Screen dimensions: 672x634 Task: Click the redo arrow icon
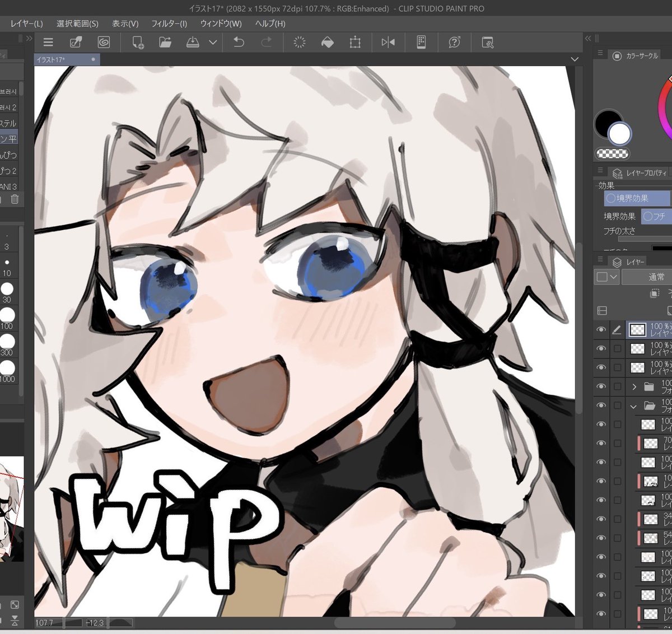pos(267,43)
